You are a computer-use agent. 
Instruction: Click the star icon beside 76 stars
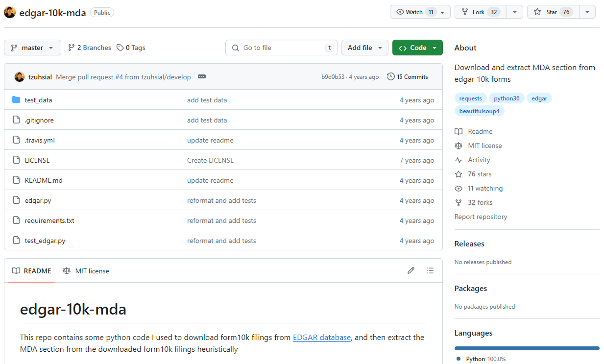click(459, 174)
